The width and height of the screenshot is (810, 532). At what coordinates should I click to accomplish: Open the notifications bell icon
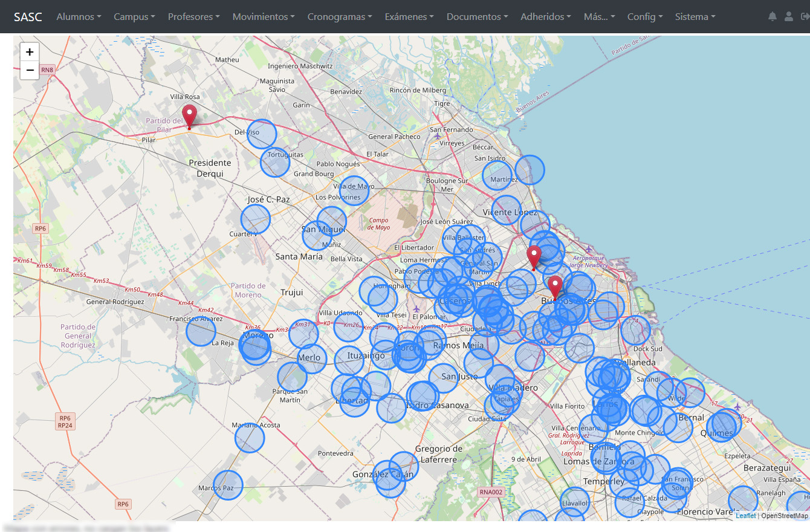point(773,17)
